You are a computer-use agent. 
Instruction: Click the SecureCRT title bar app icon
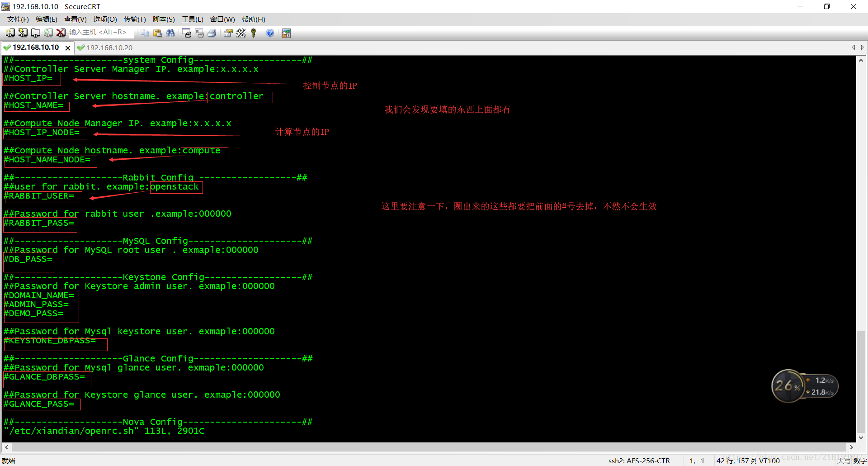pos(5,6)
